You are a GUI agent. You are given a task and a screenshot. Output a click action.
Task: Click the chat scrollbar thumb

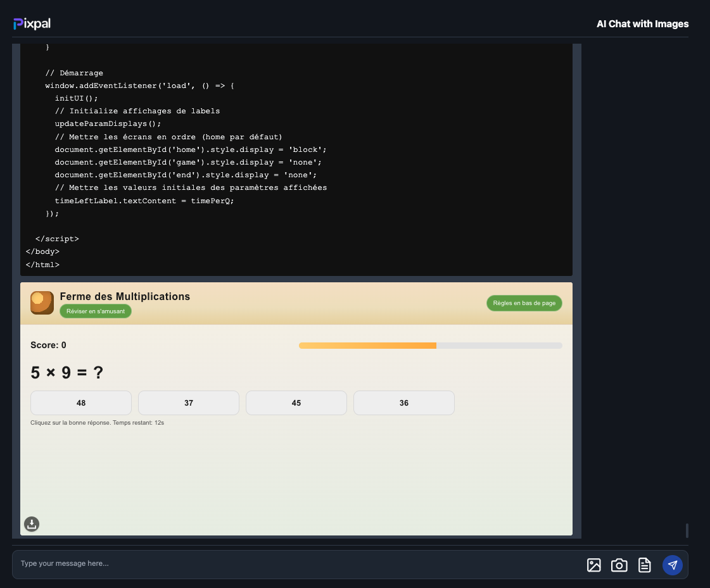687,530
